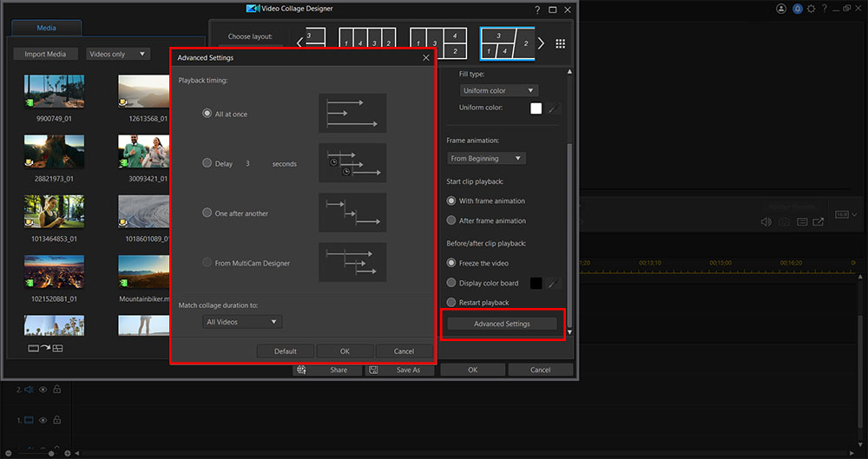Click the Share globe icon
This screenshot has width=868, height=459.
coord(302,370)
